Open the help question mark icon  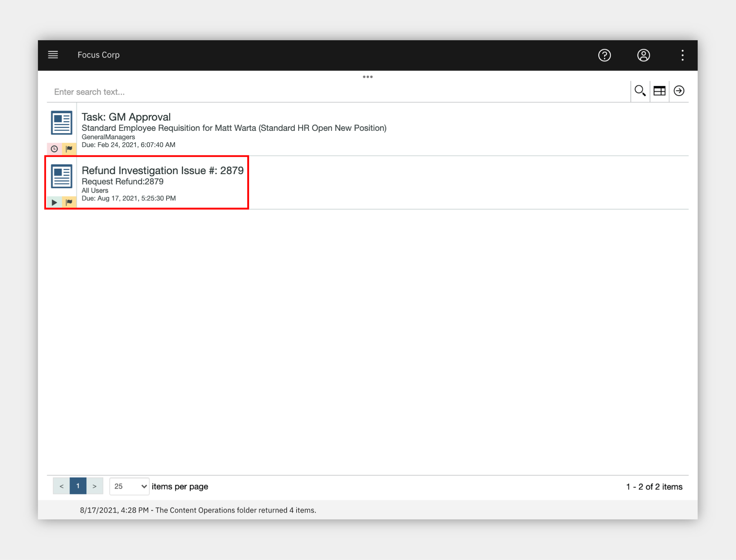click(604, 55)
